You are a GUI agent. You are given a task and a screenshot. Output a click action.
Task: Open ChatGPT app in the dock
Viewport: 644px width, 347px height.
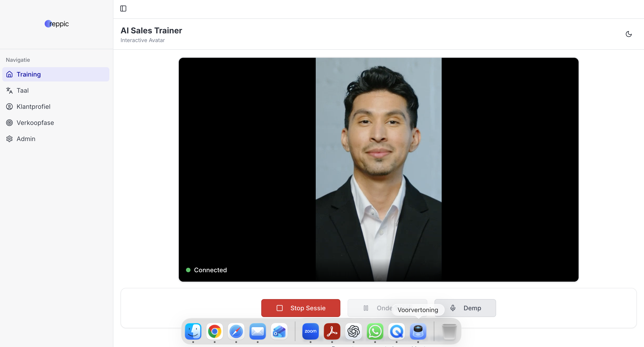[x=353, y=332]
